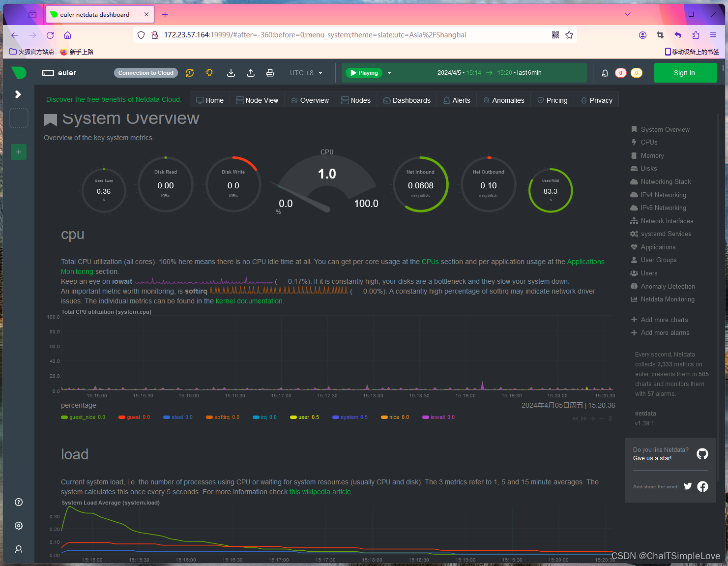Screen dimensions: 728x566
Task: Click the Connection to Cloud badge
Action: click(146, 73)
